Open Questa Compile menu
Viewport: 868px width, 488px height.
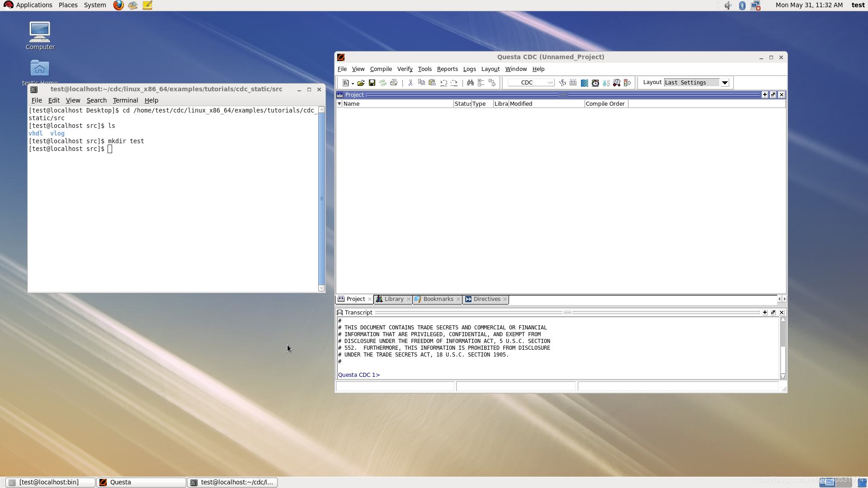pos(381,69)
